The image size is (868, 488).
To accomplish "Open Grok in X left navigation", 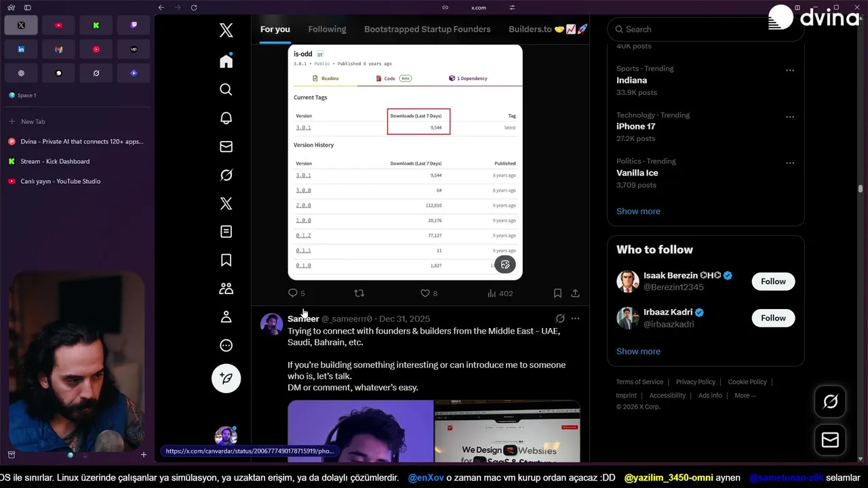I will 226,175.
